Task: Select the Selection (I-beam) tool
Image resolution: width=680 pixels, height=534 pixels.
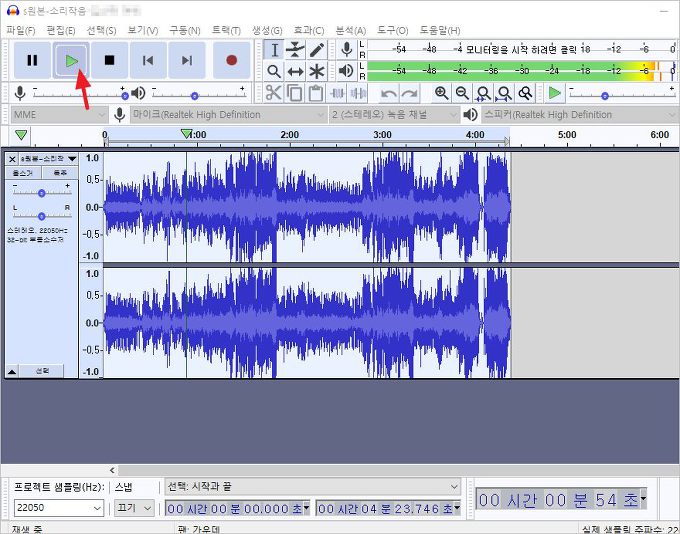Action: click(274, 50)
